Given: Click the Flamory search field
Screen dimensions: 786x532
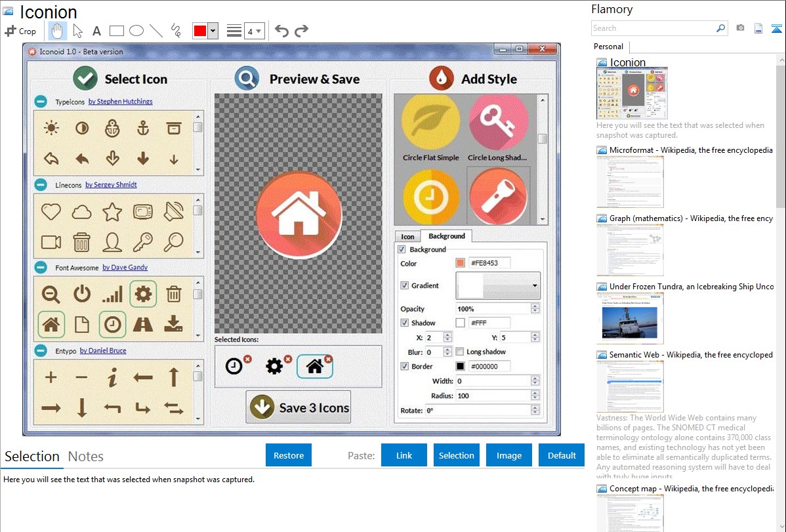Looking at the screenshot, I should coord(653,28).
